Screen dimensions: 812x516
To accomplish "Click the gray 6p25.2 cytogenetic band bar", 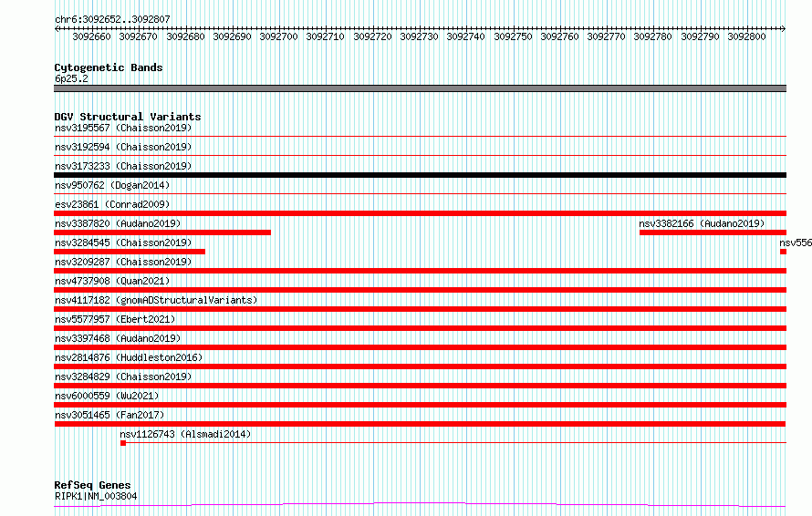I will pyautogui.click(x=420, y=88).
